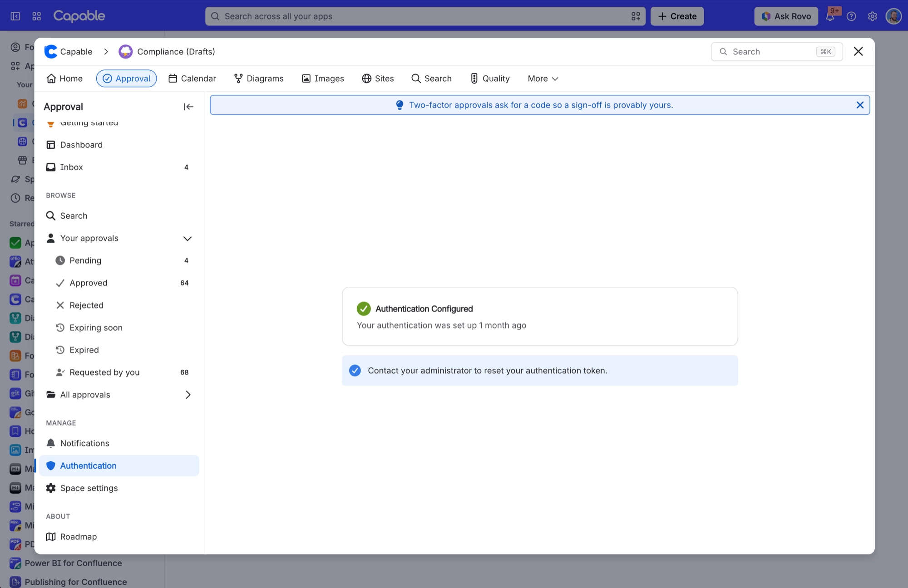Open Notifications settings in sidebar

click(x=119, y=443)
